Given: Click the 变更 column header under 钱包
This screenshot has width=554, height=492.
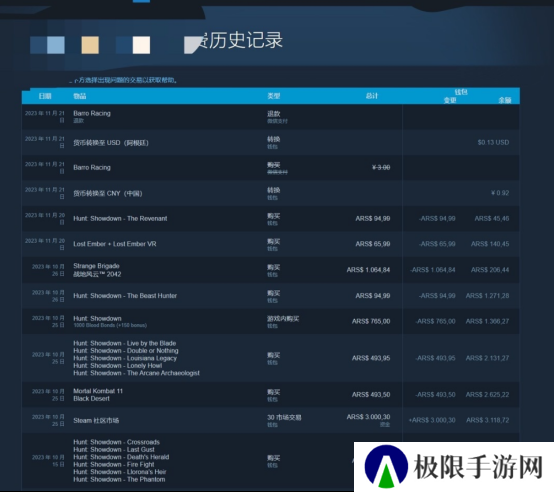Looking at the screenshot, I should [450, 100].
